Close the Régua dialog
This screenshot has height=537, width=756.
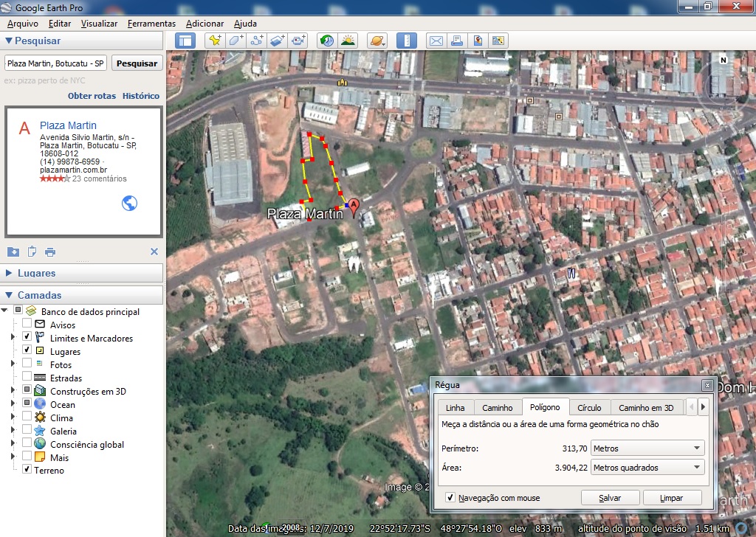coord(707,385)
